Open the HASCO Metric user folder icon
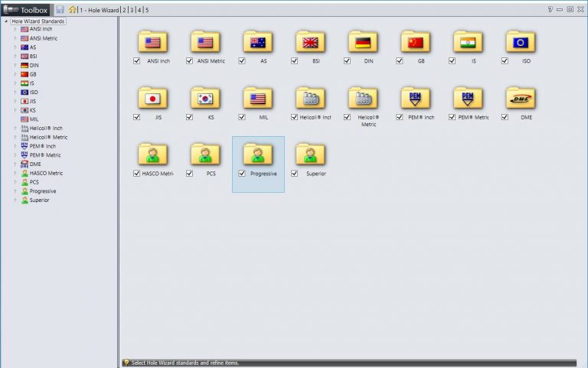Screen dimensions: 588x368 pyautogui.click(x=152, y=154)
